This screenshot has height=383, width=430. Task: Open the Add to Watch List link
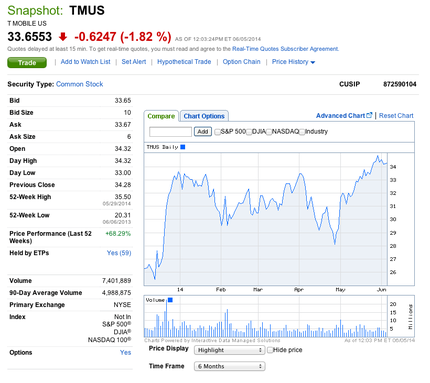click(x=85, y=62)
